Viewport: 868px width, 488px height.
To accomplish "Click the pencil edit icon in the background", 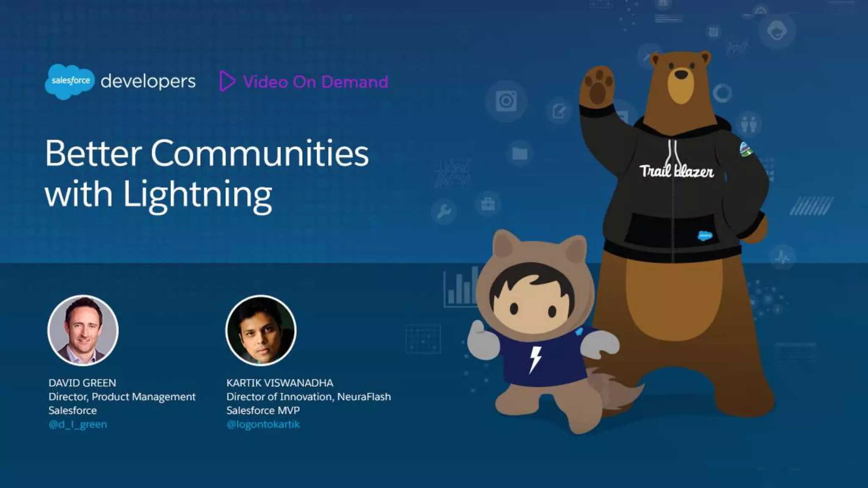I will coord(559,111).
